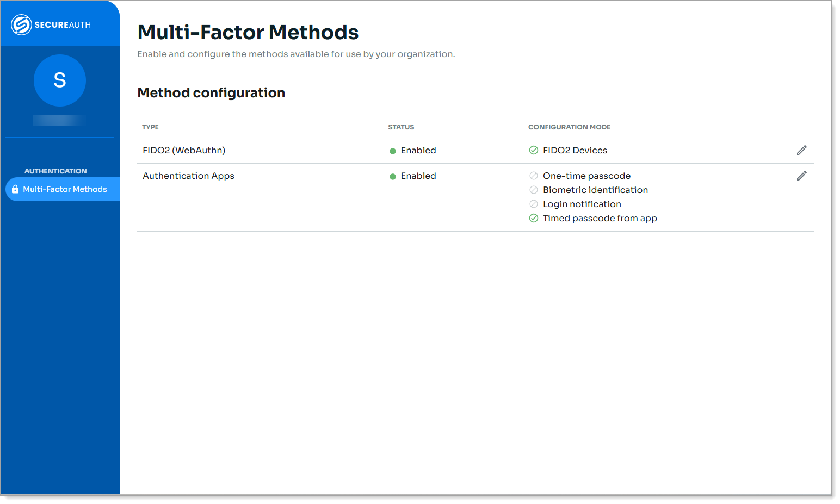Click the STATUS column header
This screenshot has width=840, height=504.
point(401,127)
